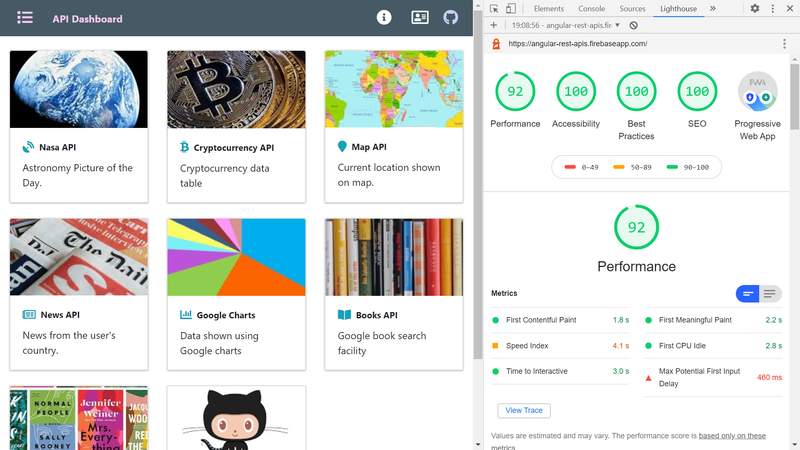This screenshot has height=450, width=800.
Task: Click the Max Potential First Input Delay warning triangle
Action: pos(648,378)
